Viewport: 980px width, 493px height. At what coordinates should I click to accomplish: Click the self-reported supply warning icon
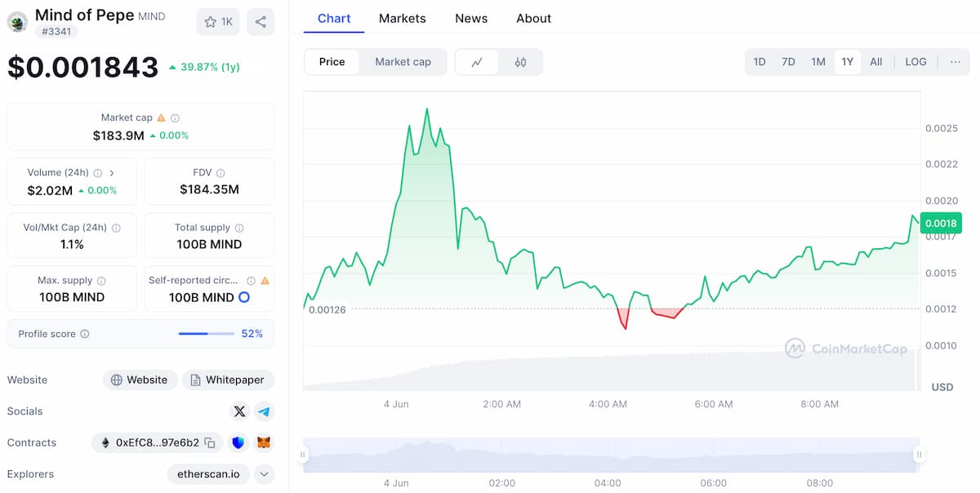click(265, 281)
